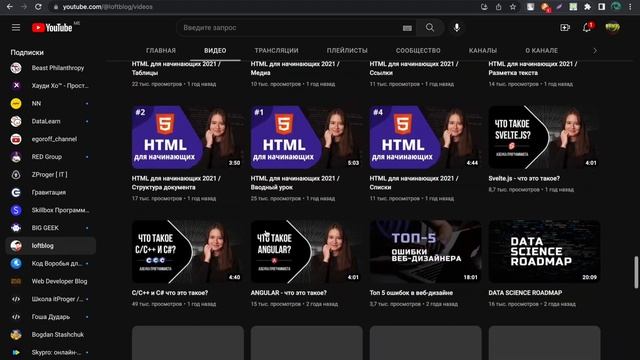Image resolution: width=640 pixels, height=360 pixels.
Task: Open the NN channel avatar
Action: click(x=16, y=103)
